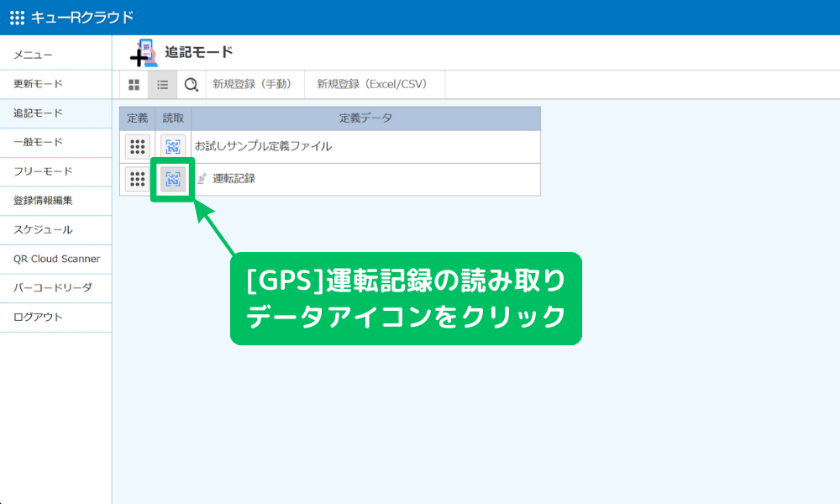Switch to grid tile view
Image resolution: width=840 pixels, height=504 pixels.
click(134, 84)
